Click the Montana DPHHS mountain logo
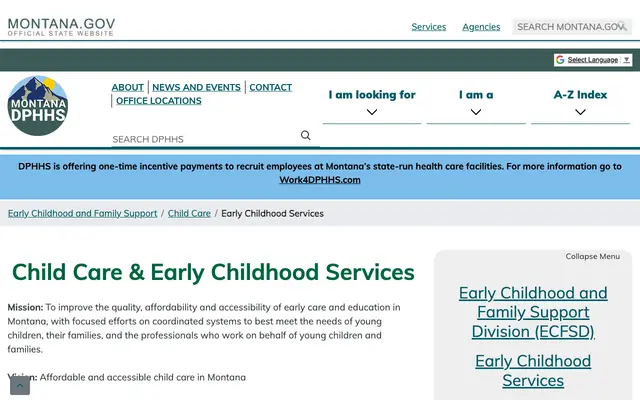Image resolution: width=640 pixels, height=400 pixels. [x=38, y=105]
